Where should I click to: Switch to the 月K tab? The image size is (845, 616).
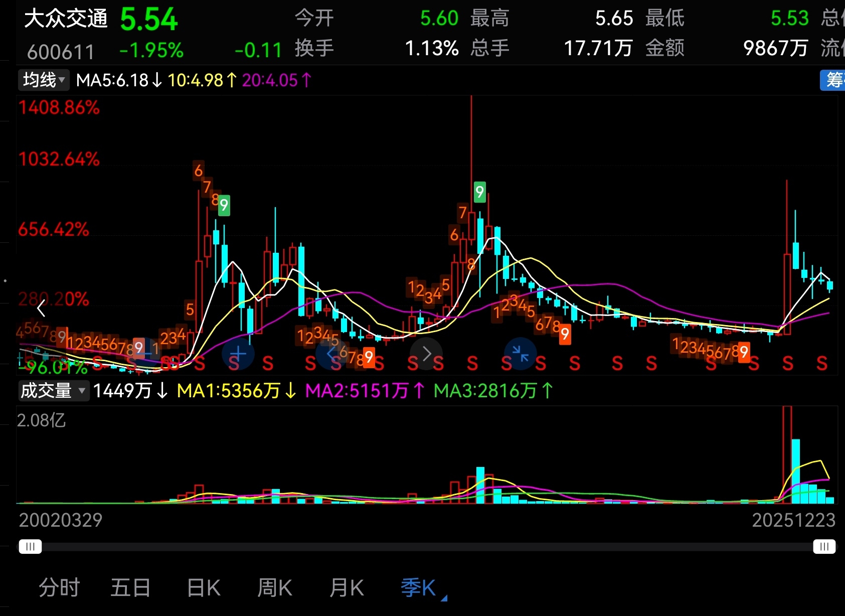click(347, 587)
